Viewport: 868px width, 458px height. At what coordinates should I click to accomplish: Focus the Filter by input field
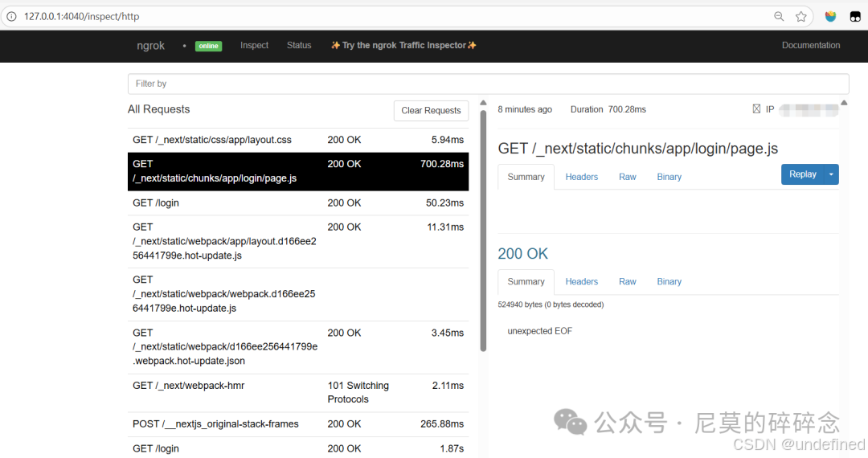point(489,84)
